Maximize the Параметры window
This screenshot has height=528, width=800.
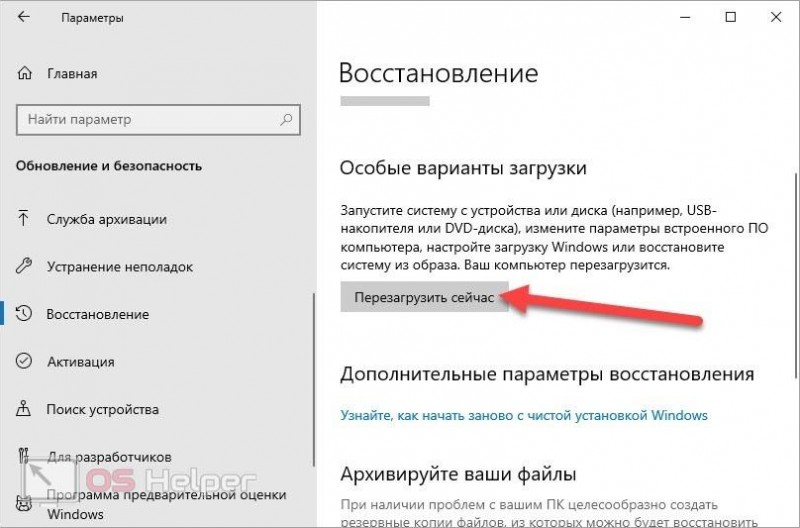(x=731, y=17)
